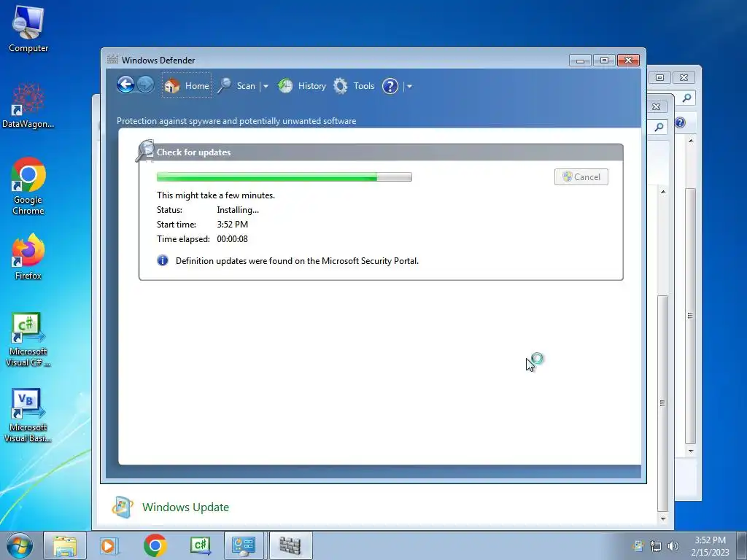747x560 pixels.
Task: Open the Microsoft Visual Basic desktop shortcut
Action: pyautogui.click(x=28, y=415)
